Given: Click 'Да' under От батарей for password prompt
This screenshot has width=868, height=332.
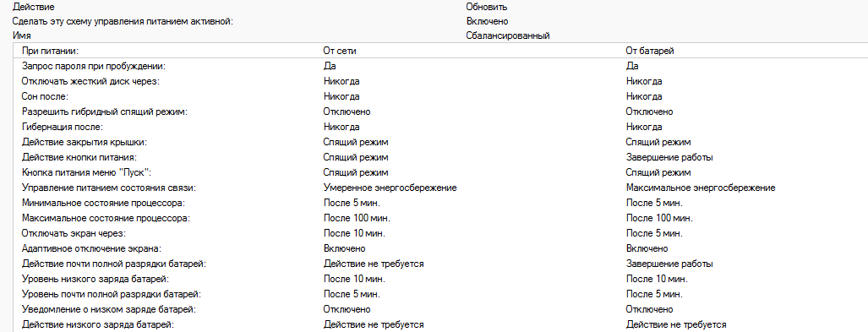Looking at the screenshot, I should 632,67.
